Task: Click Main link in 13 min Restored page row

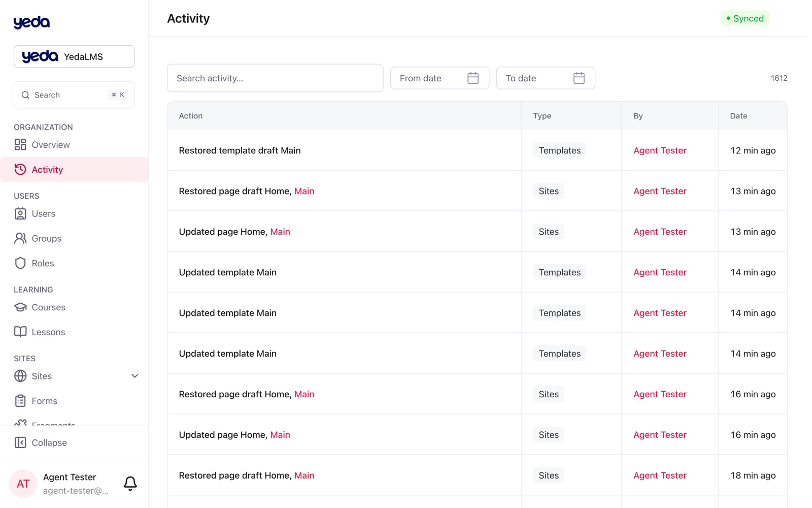Action: pos(304,191)
